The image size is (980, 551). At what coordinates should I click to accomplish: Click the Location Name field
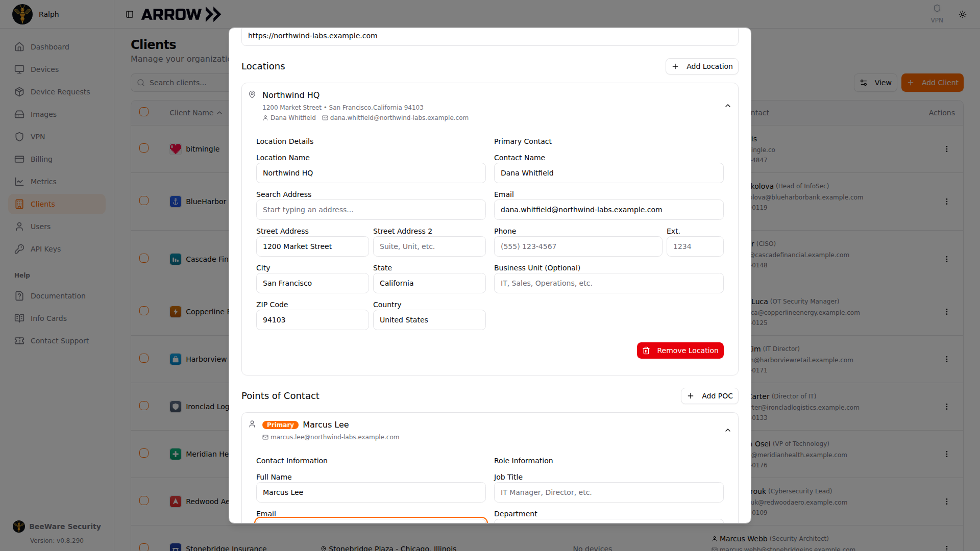tap(371, 173)
